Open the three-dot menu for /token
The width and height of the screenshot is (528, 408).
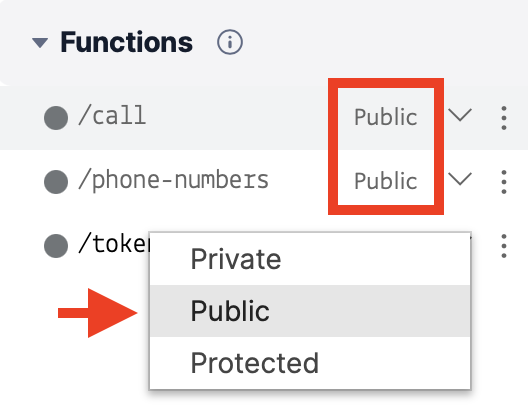point(504,246)
